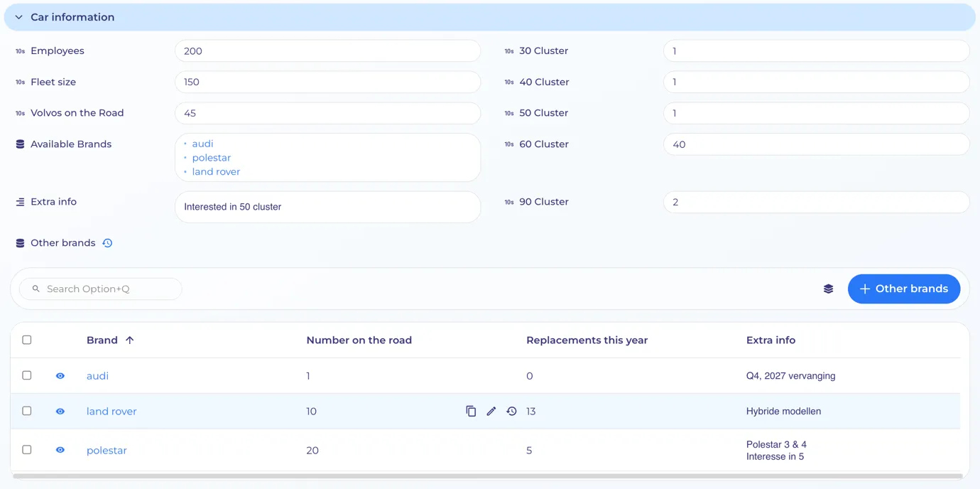This screenshot has height=489, width=980.
Task: Open the audi brand link in table
Action: [97, 376]
